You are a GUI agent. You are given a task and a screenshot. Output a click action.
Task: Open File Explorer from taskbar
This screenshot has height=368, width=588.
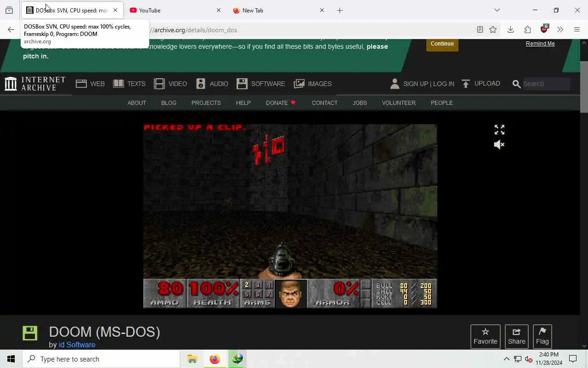pos(192,359)
